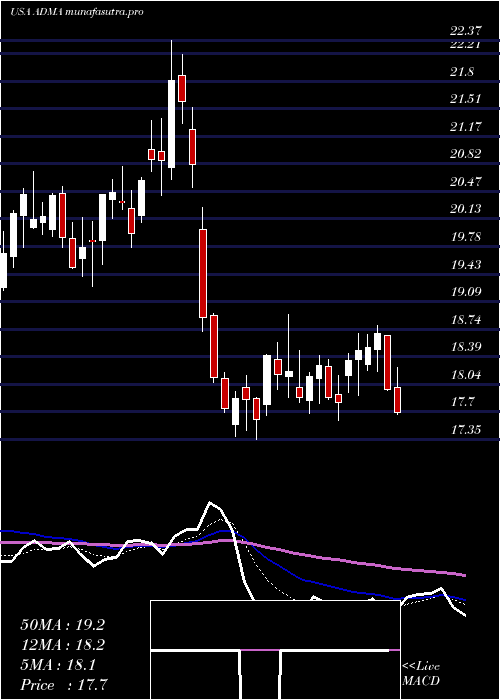Select the 20.13 price level label
500x700 pixels.
pos(465,209)
